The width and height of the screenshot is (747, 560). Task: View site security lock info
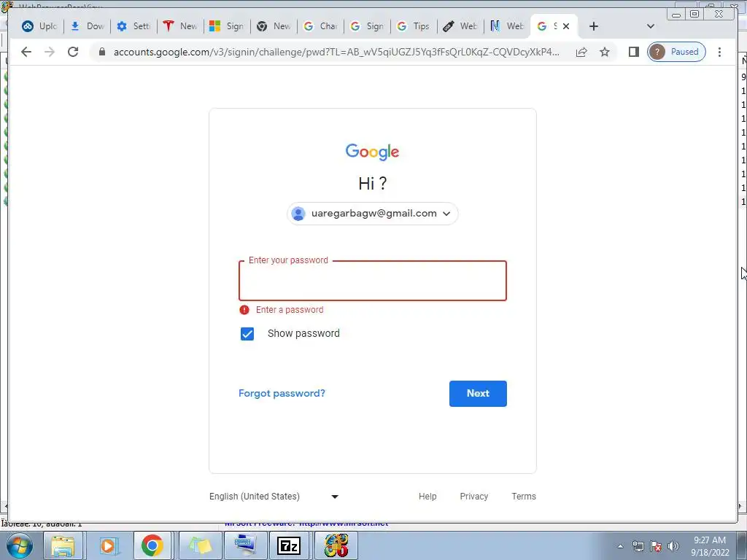[x=101, y=52]
